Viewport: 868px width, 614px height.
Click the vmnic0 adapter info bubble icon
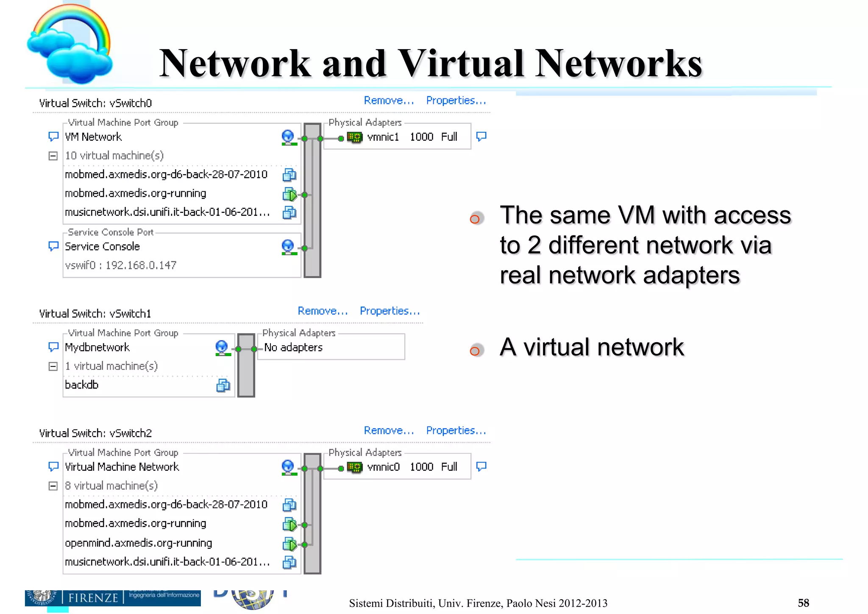pyautogui.click(x=481, y=466)
